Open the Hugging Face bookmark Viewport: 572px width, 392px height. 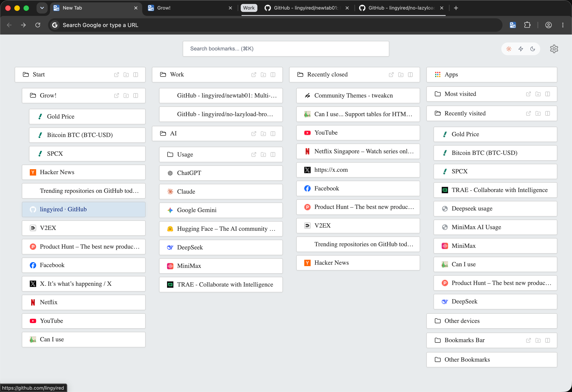[221, 229]
